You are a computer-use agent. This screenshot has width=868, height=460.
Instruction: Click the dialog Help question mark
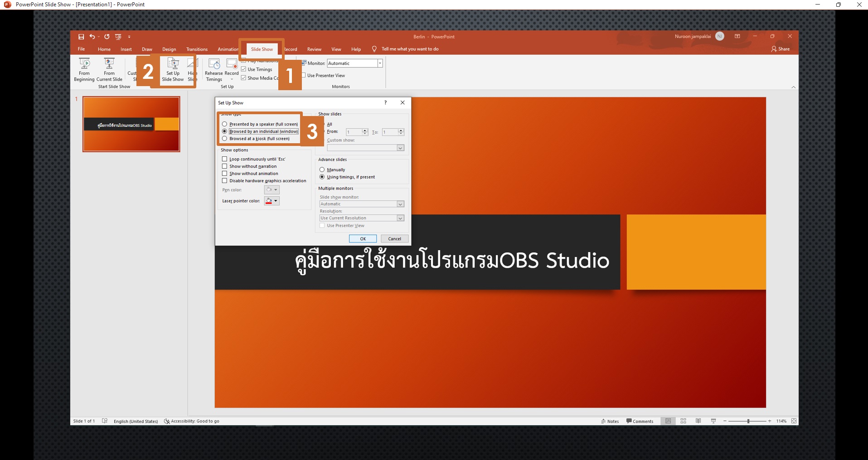[385, 103]
